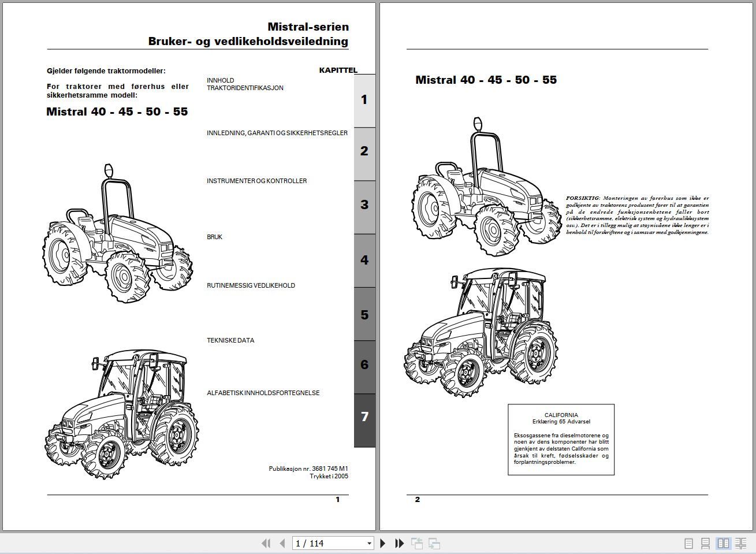This screenshot has height=554, width=756.
Task: Click the Mistral-serien title
Action: 308,27
